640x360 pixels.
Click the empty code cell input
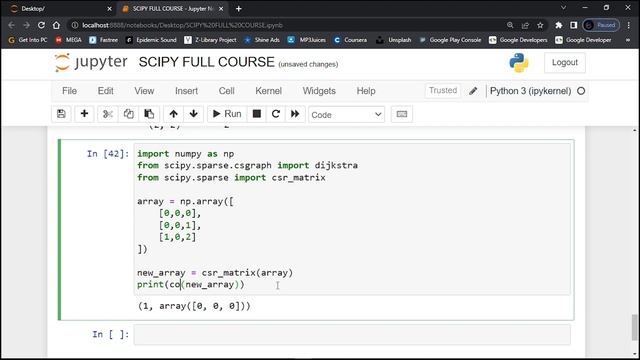[352, 335]
